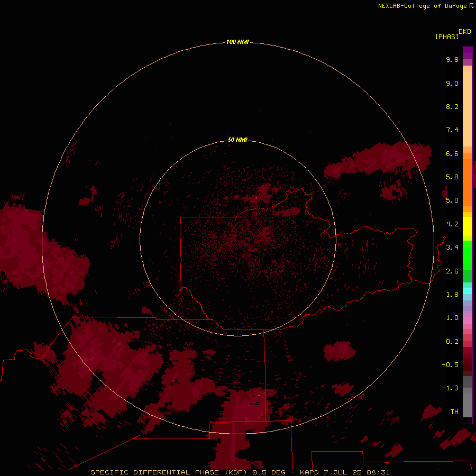Click the -0.5 scale value label
This screenshot has height=476, width=476.
coord(450,365)
